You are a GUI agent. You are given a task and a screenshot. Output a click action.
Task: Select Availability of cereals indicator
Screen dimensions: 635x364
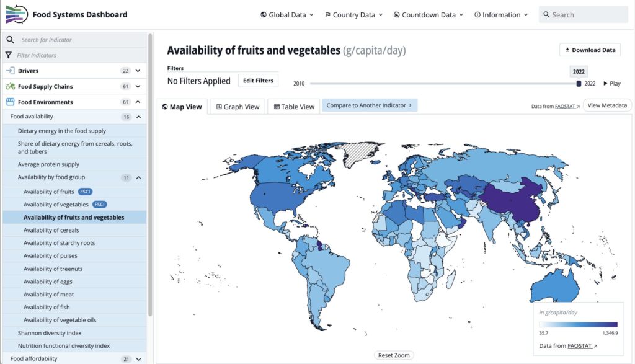51,230
